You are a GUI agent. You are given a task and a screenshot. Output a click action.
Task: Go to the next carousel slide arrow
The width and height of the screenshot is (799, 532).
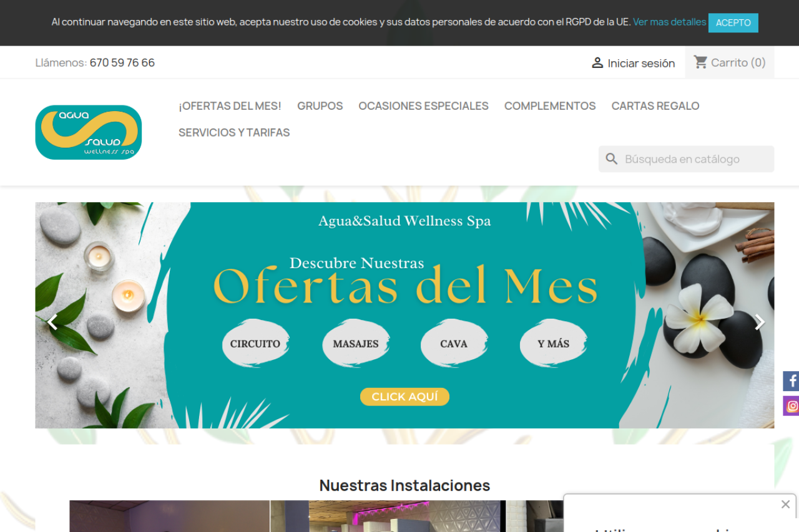pyautogui.click(x=759, y=322)
